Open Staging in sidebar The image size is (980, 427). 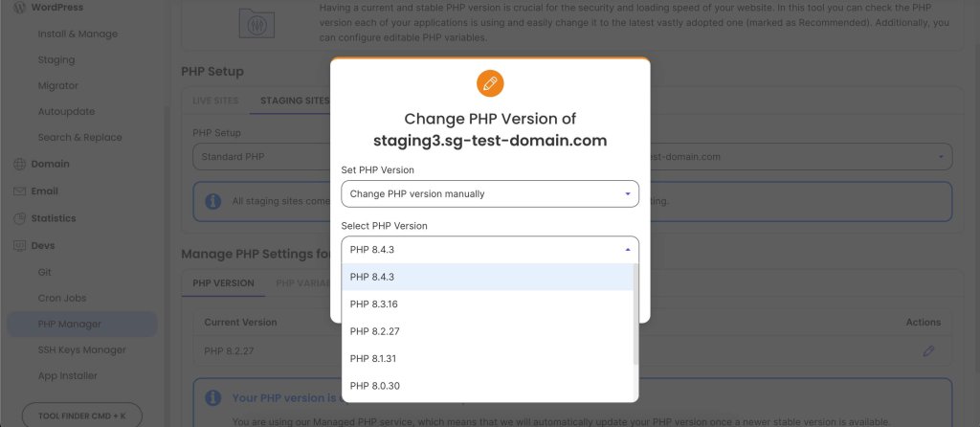(56, 60)
